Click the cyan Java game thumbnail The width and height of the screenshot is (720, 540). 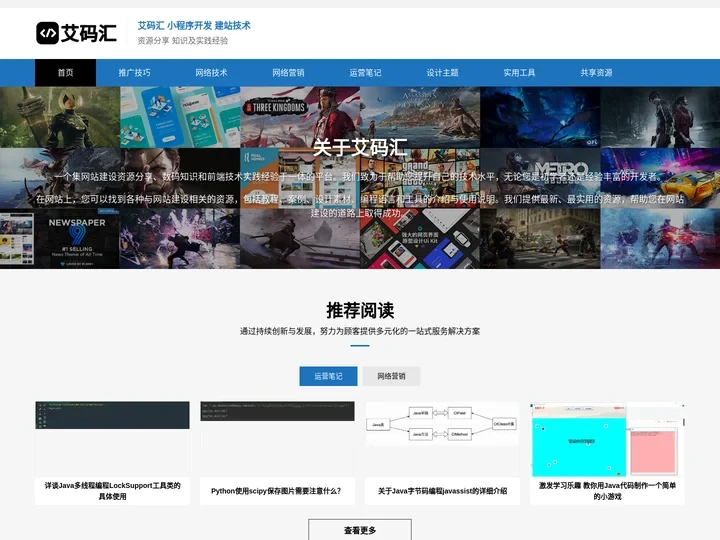607,439
